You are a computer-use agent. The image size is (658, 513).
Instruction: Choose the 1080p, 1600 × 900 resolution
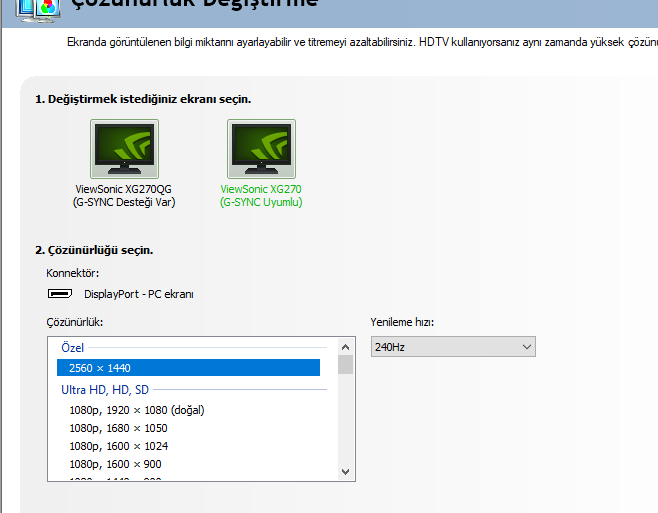point(114,464)
